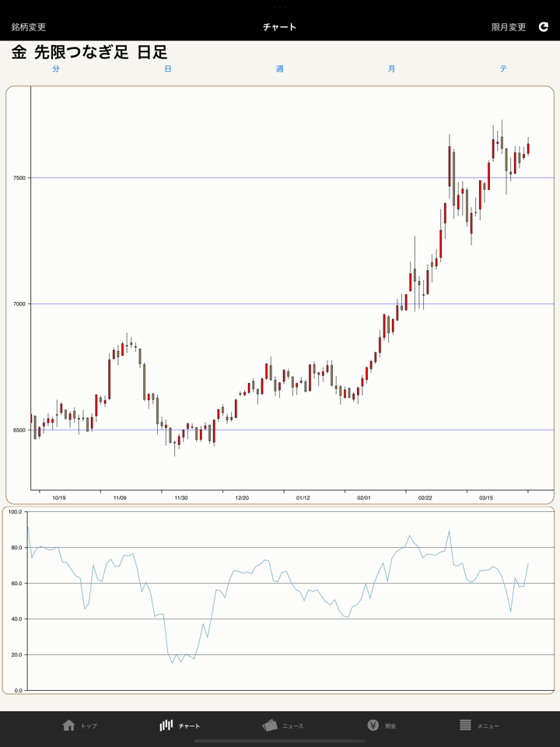The height and width of the screenshot is (747, 560).
Task: Select the テ tab
Action: pyautogui.click(x=503, y=69)
